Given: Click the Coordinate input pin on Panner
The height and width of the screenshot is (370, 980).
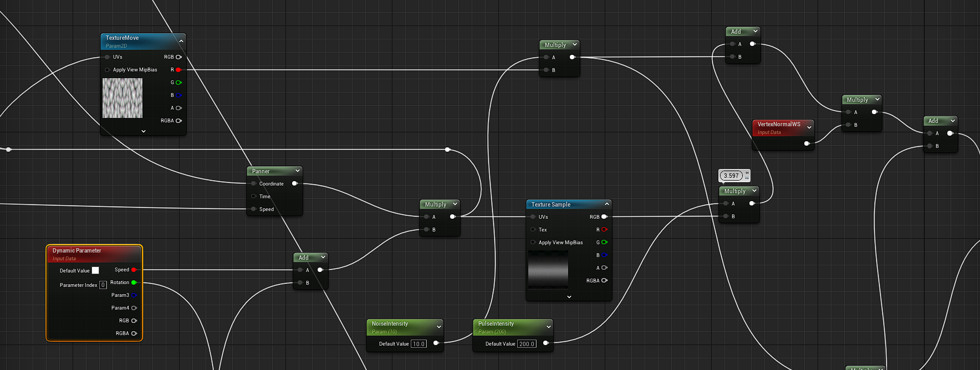Looking at the screenshot, I should click(253, 183).
